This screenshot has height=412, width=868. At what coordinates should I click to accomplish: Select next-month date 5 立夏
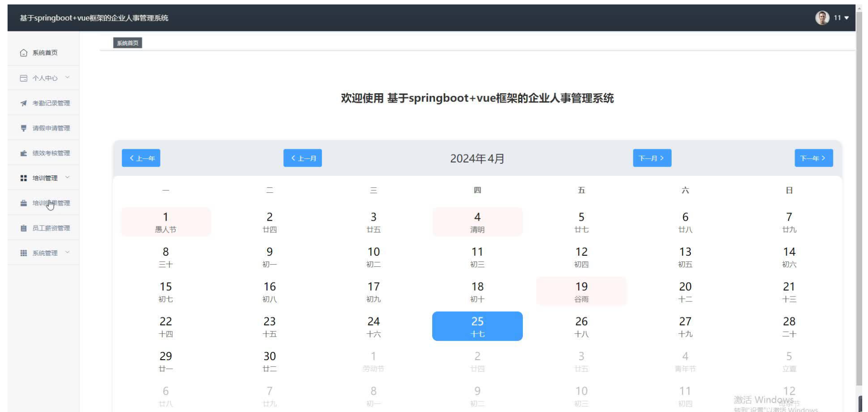tap(789, 361)
